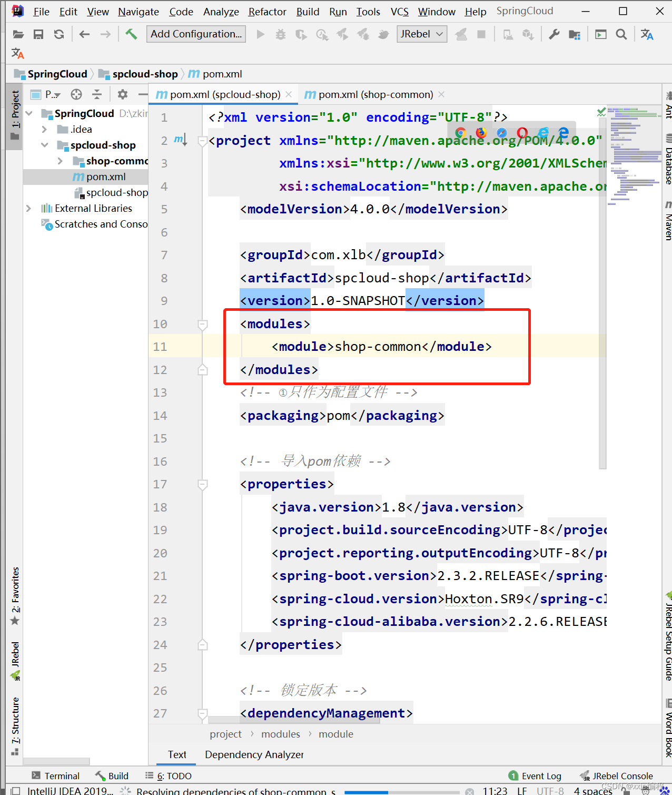Image resolution: width=672 pixels, height=795 pixels.
Task: Open Project Structure icon in toolbar
Action: pos(575,34)
